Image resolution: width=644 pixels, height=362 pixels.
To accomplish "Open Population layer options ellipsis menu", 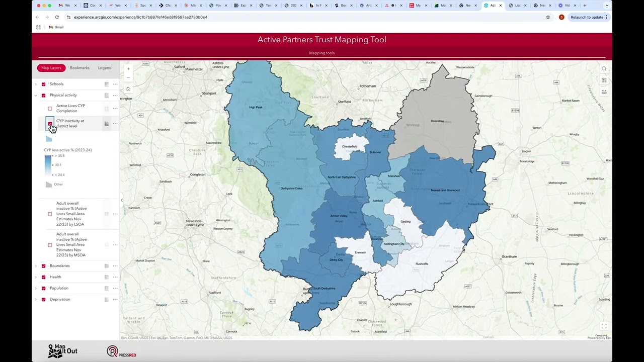I will [x=115, y=288].
